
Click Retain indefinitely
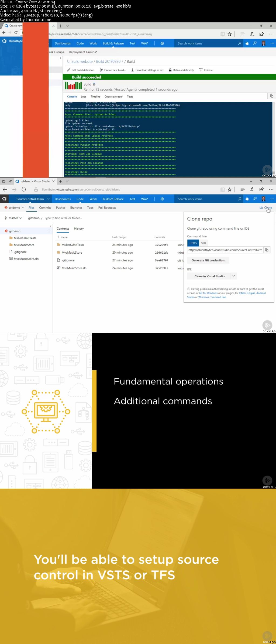[x=181, y=70]
